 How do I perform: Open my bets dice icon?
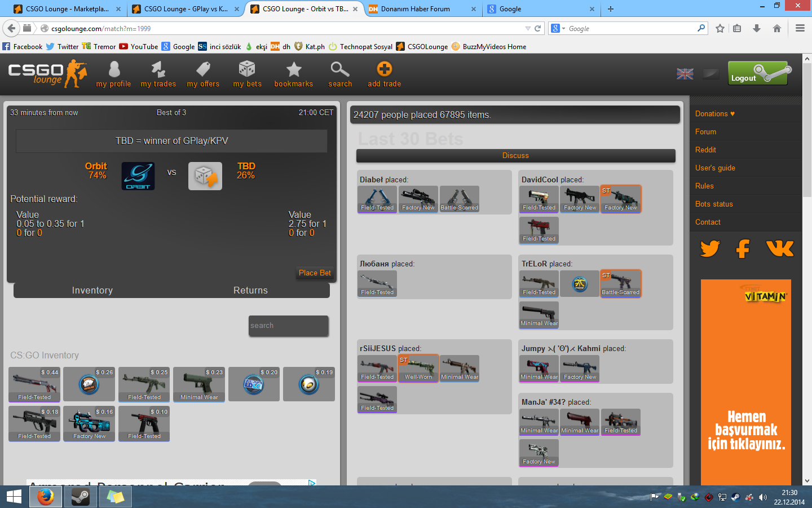[x=247, y=69]
